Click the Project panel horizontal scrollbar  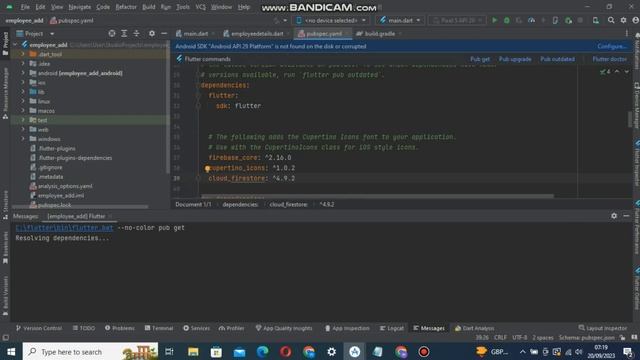80,207
